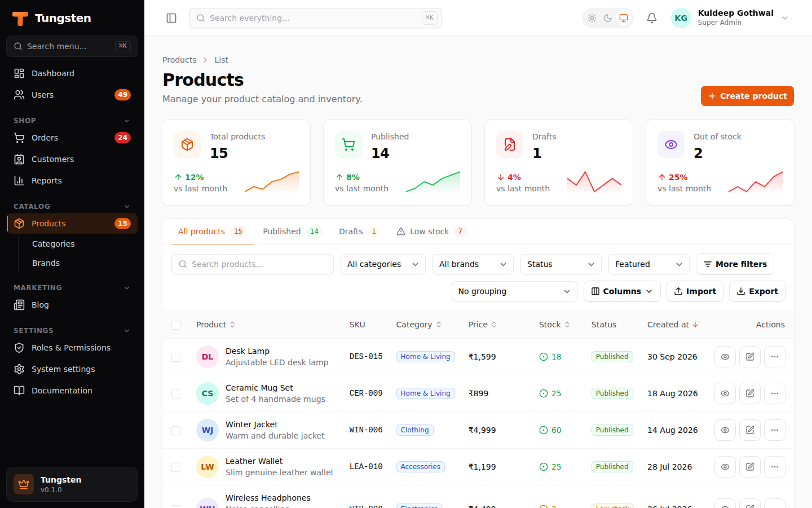Screen dimensions: 812x508
Task: Select the All products tab
Action: [212, 231]
